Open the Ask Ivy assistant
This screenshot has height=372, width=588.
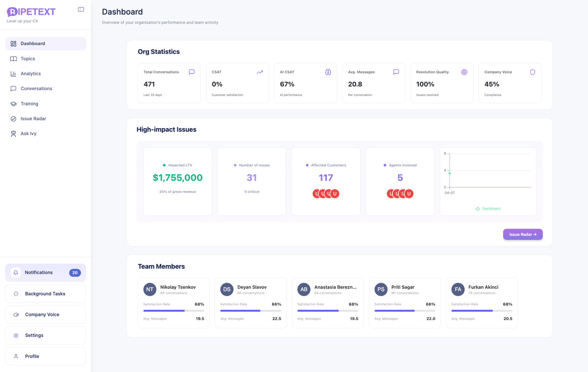pyautogui.click(x=28, y=134)
